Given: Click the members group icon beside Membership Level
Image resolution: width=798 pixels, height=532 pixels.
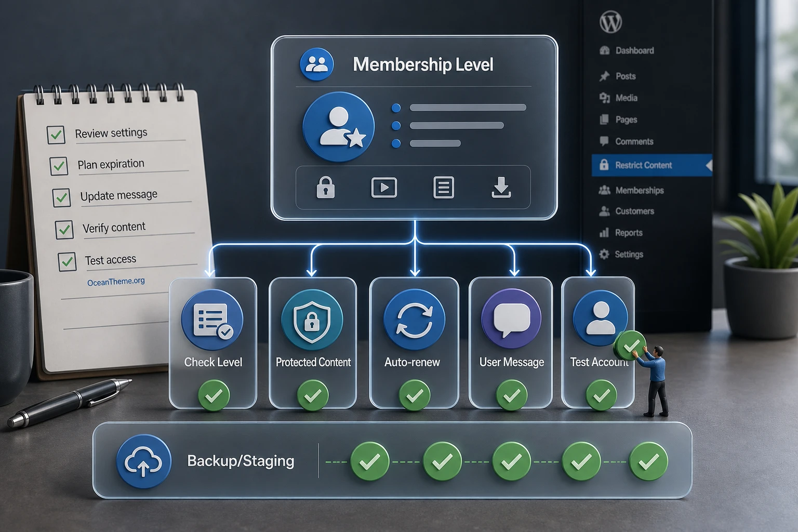Looking at the screenshot, I should 317,64.
